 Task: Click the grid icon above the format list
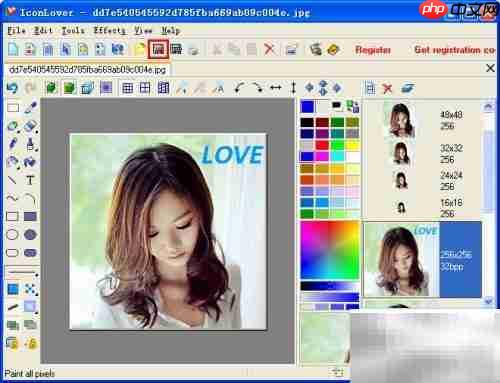370,89
